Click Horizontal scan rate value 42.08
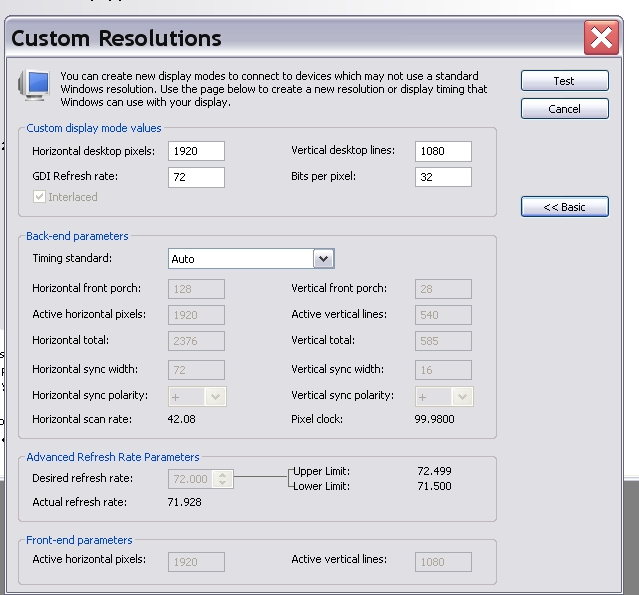Screen dimensions: 639x595 [x=181, y=419]
